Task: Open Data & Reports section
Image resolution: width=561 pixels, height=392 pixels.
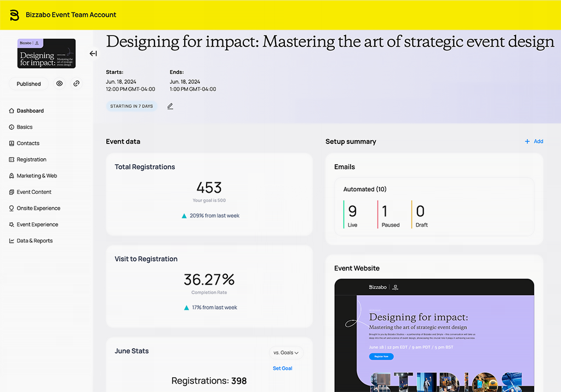Action: click(35, 241)
